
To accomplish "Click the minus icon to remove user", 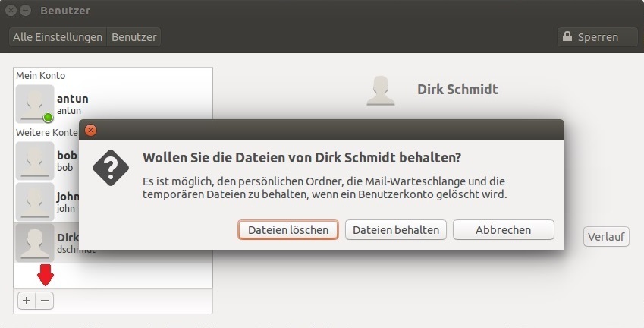I will (x=45, y=301).
